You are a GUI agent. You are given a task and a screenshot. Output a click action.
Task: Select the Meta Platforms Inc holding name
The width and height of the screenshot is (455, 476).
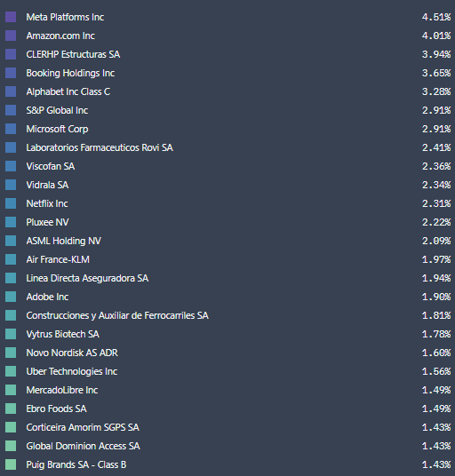pos(65,17)
